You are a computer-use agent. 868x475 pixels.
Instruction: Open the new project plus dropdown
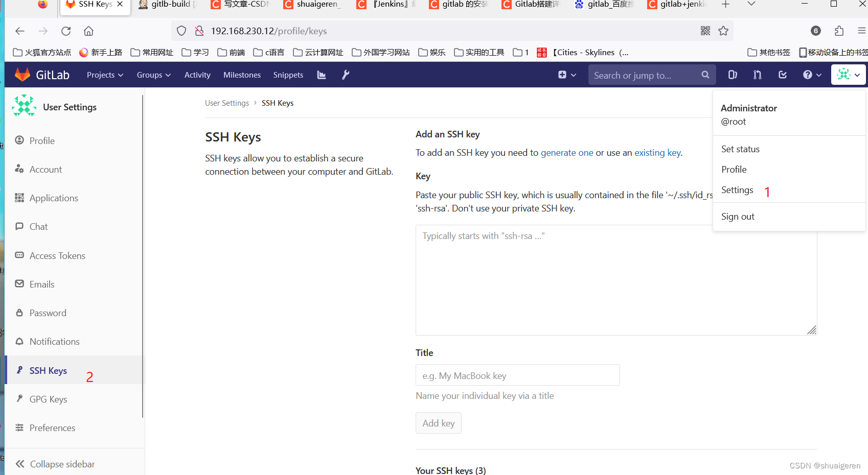566,75
